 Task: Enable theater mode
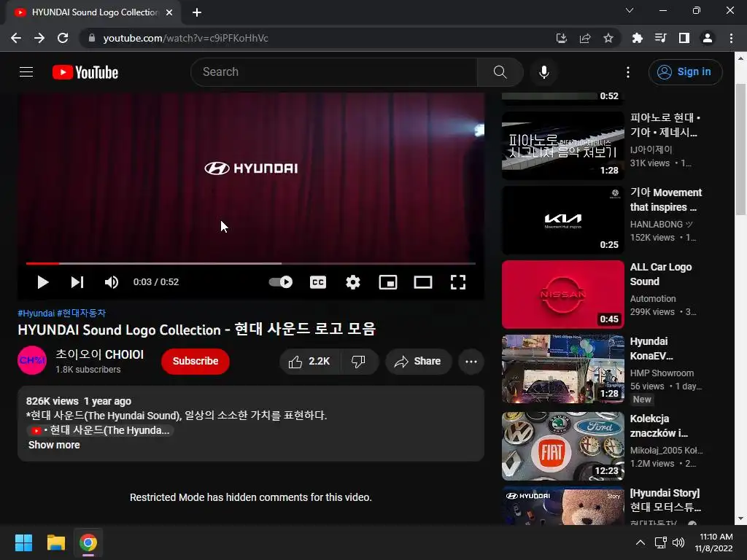point(423,282)
